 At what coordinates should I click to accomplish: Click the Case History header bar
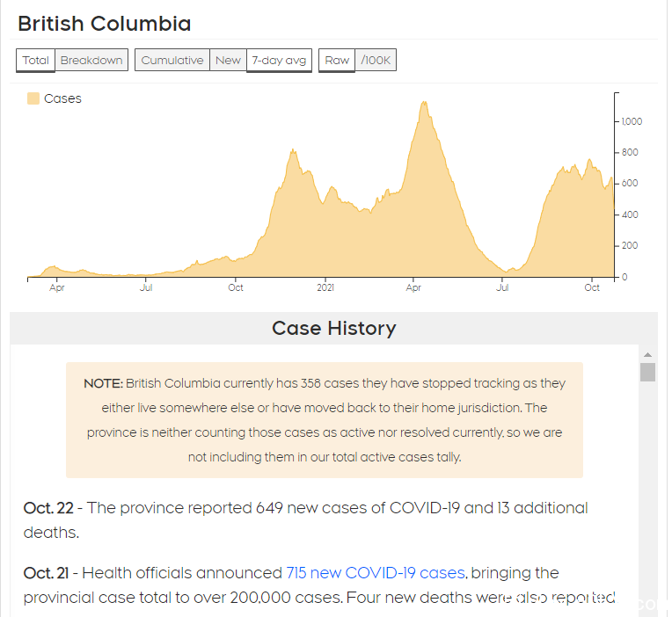click(333, 329)
